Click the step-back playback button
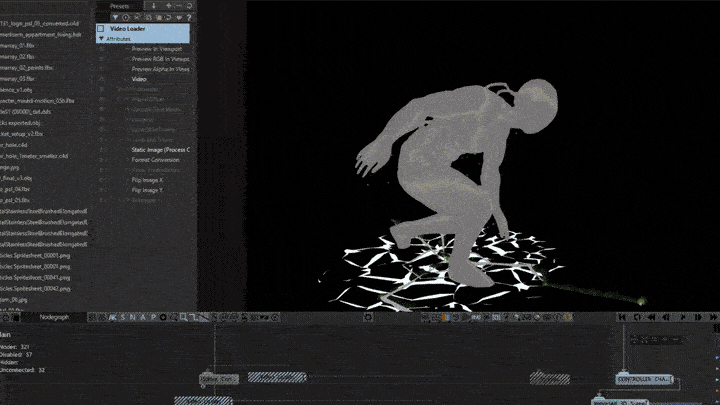720x405 pixels. point(666,317)
